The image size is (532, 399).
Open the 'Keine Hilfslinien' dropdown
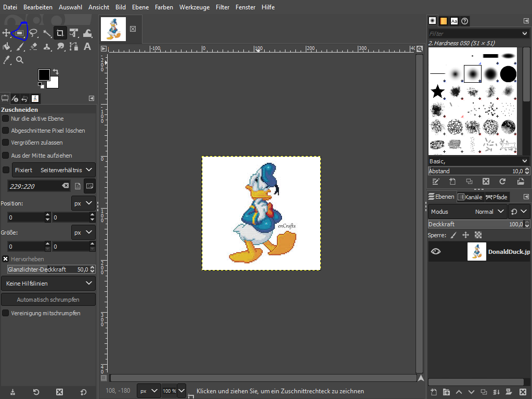pyautogui.click(x=48, y=284)
